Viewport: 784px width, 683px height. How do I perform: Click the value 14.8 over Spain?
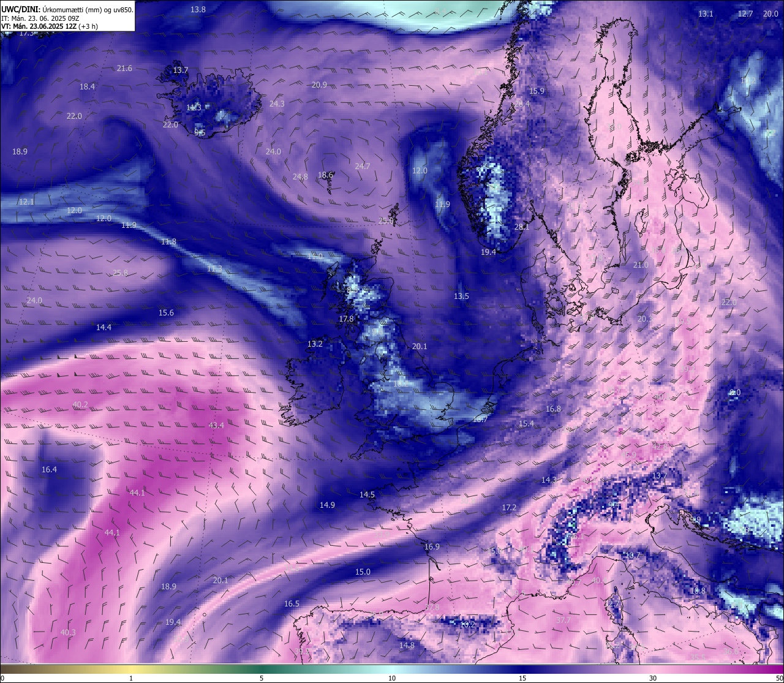[407, 645]
